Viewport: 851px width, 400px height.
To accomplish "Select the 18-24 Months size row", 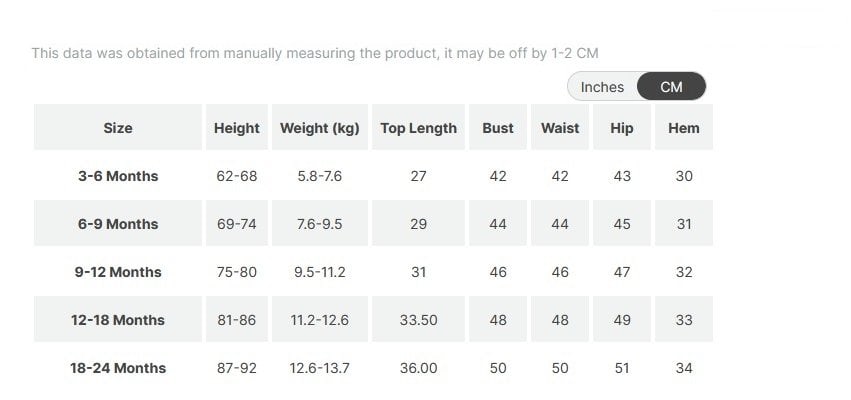I will click(118, 368).
